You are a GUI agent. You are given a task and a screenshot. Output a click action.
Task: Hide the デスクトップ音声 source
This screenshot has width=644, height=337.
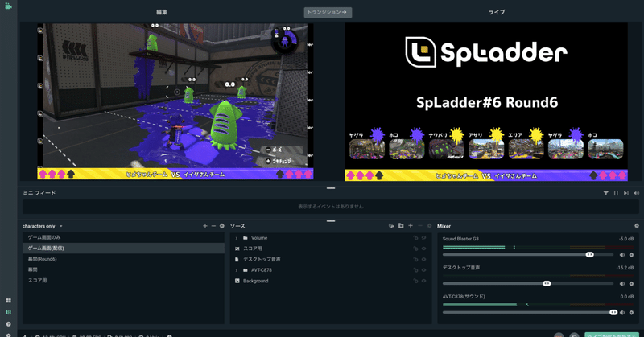(424, 259)
